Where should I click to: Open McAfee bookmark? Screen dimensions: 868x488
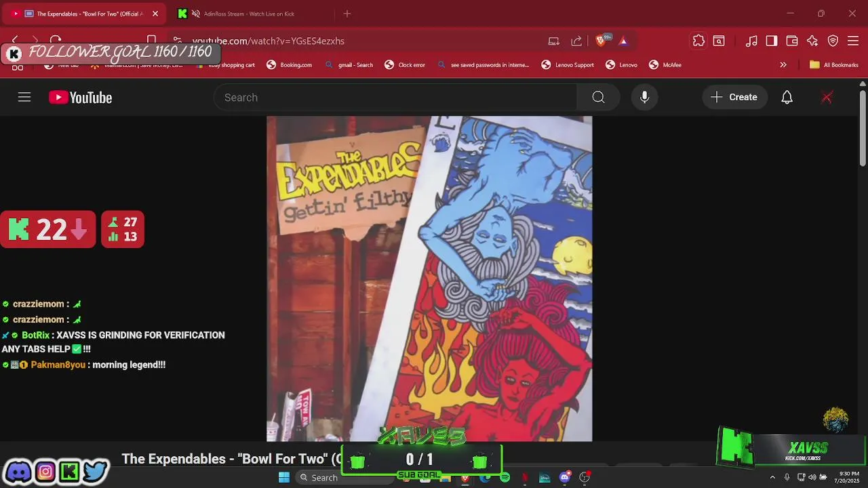click(x=665, y=65)
